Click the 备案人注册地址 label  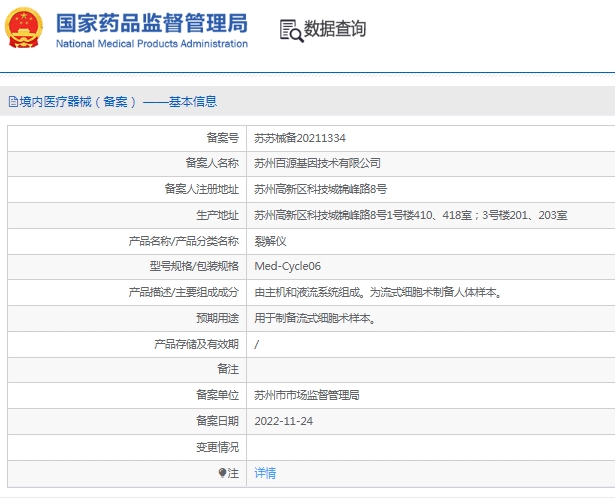(202, 189)
